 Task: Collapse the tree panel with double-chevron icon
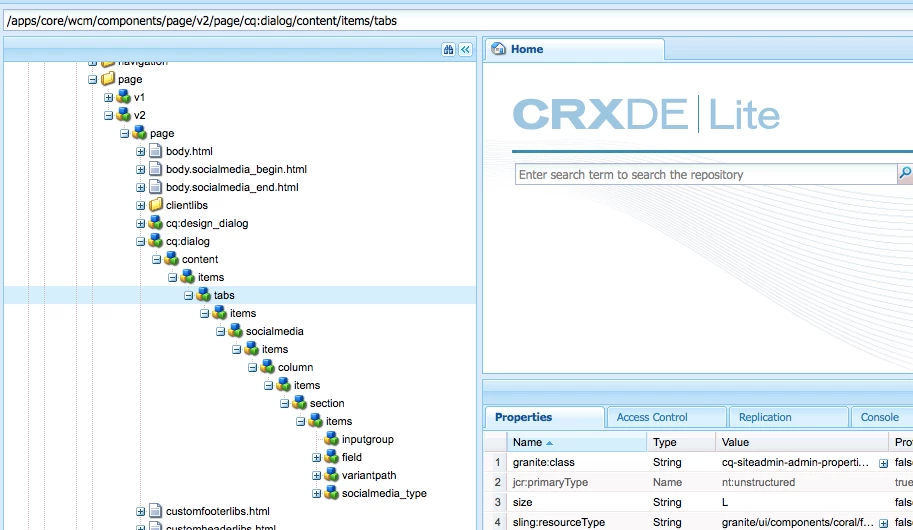[x=465, y=50]
